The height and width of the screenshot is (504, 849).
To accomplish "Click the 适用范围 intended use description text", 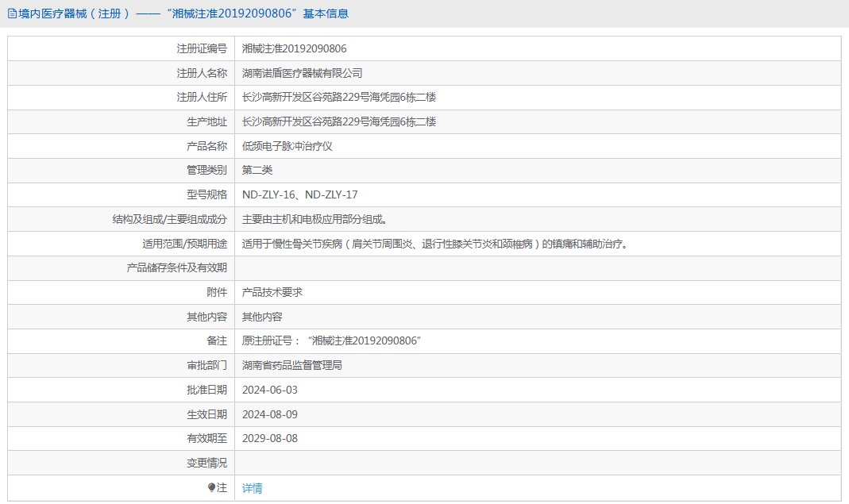I will 435,244.
